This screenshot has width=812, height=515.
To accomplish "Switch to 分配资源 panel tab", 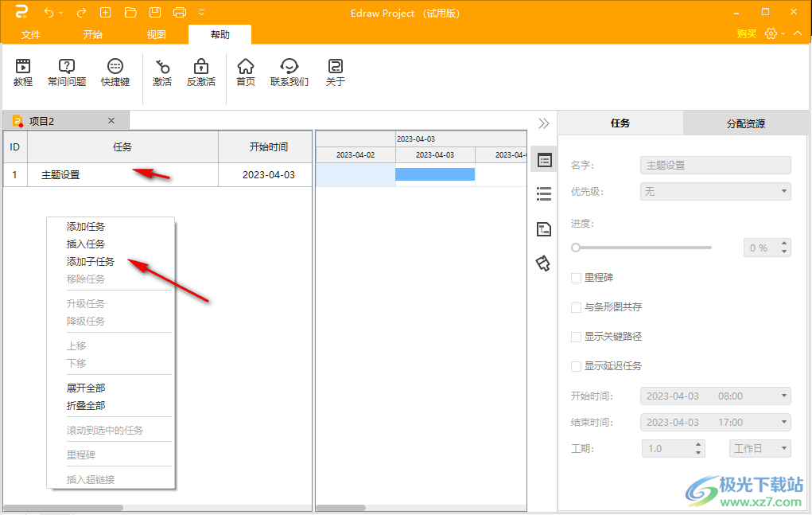I will click(x=746, y=123).
